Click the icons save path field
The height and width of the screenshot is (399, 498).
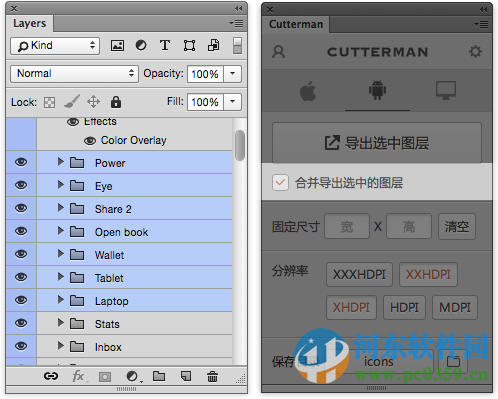(x=378, y=361)
